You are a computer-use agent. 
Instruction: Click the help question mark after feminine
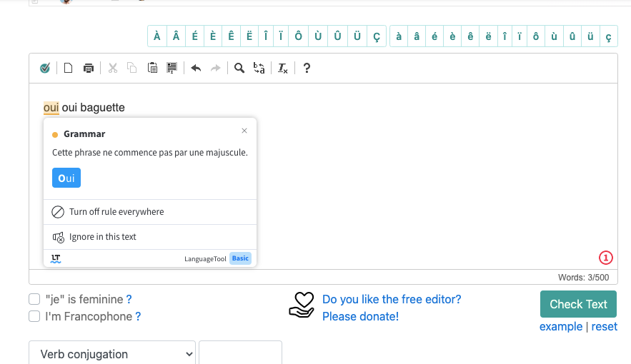tap(129, 299)
